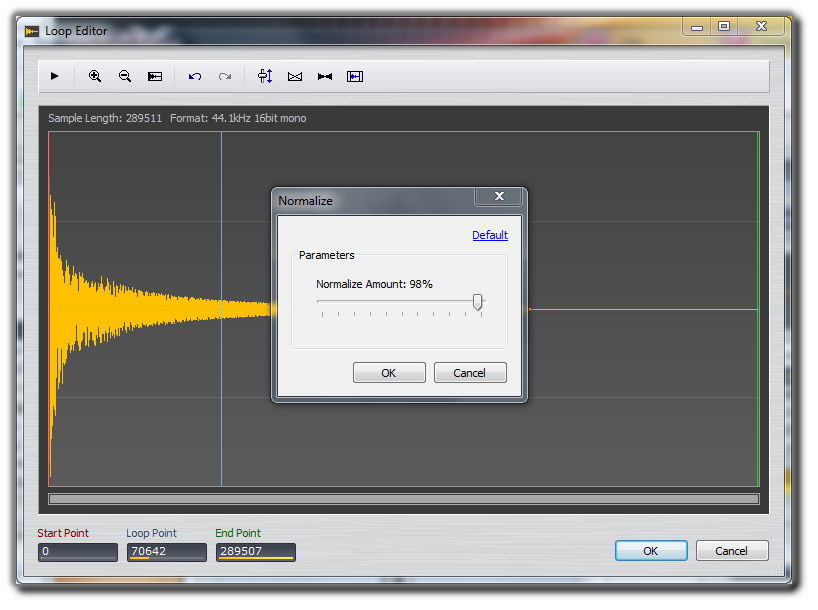Click the 'Parameters' group label
The width and height of the screenshot is (818, 610).
coord(327,255)
